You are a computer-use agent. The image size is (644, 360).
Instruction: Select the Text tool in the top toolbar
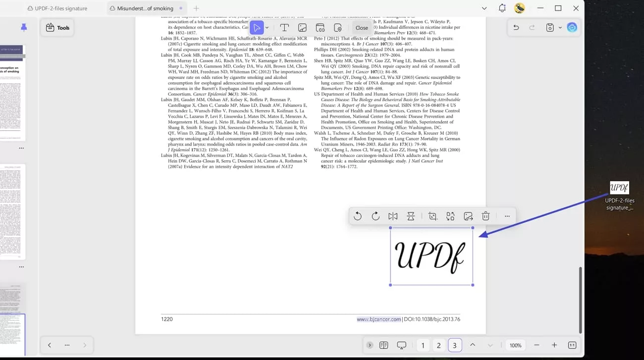tap(284, 27)
